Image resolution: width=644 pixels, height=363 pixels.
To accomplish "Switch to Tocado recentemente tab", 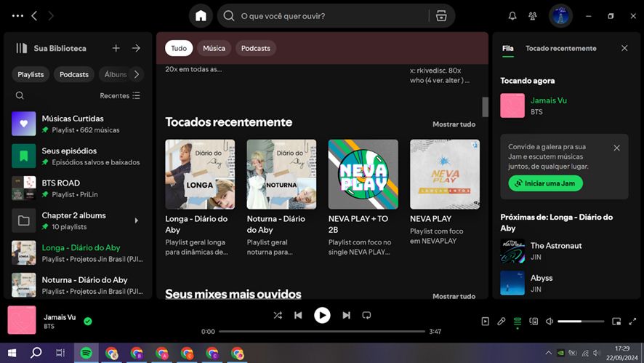I will 561,48.
